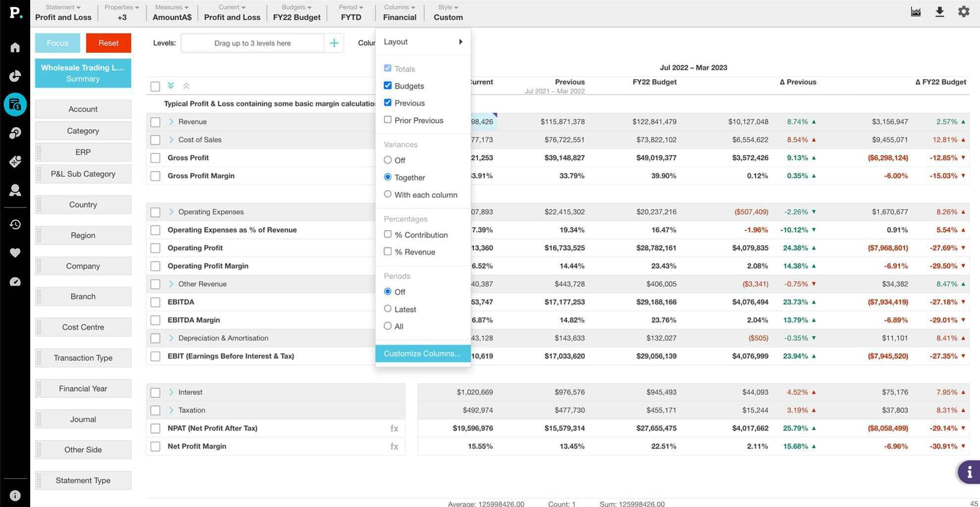The image size is (980, 507).
Task: Tick the % Contribution checkbox
Action: point(388,234)
